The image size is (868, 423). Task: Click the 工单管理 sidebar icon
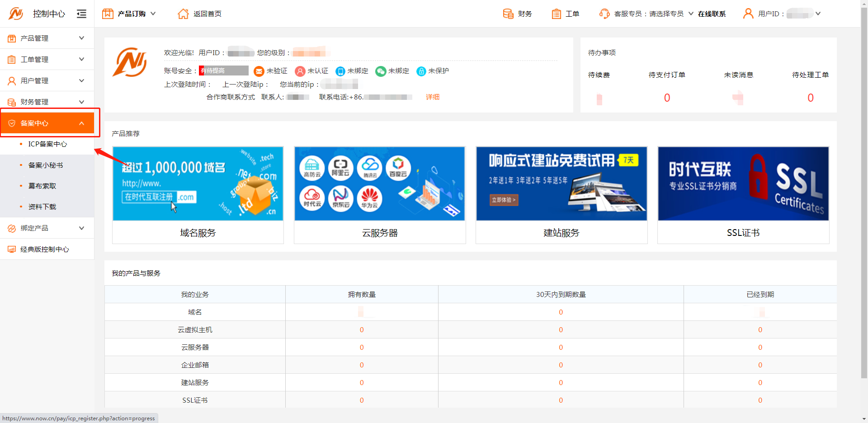click(12, 60)
